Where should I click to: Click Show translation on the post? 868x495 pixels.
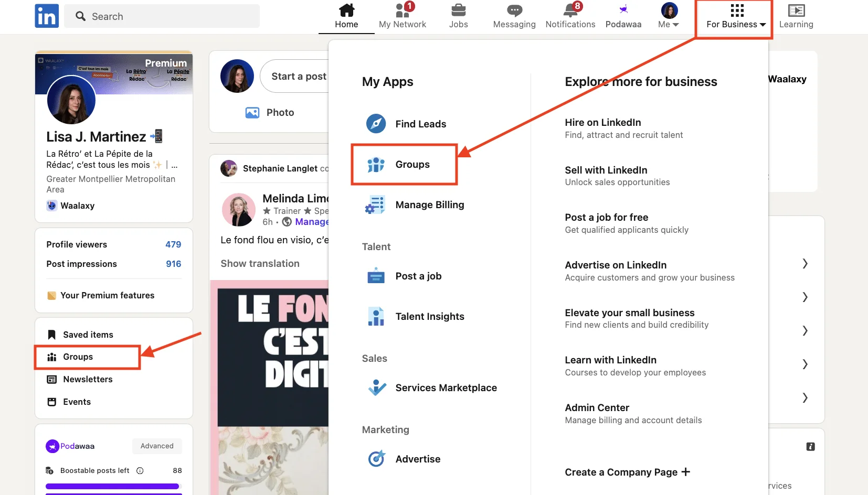click(x=260, y=264)
